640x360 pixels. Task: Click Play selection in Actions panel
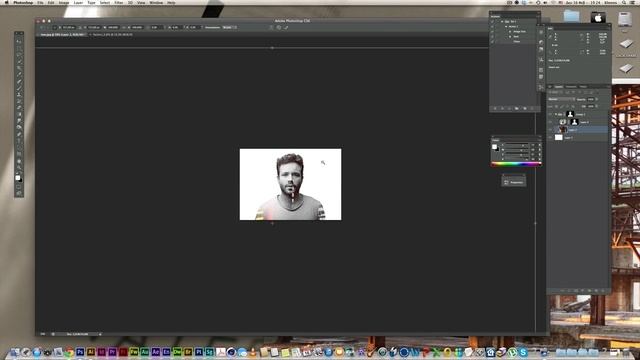pos(509,109)
